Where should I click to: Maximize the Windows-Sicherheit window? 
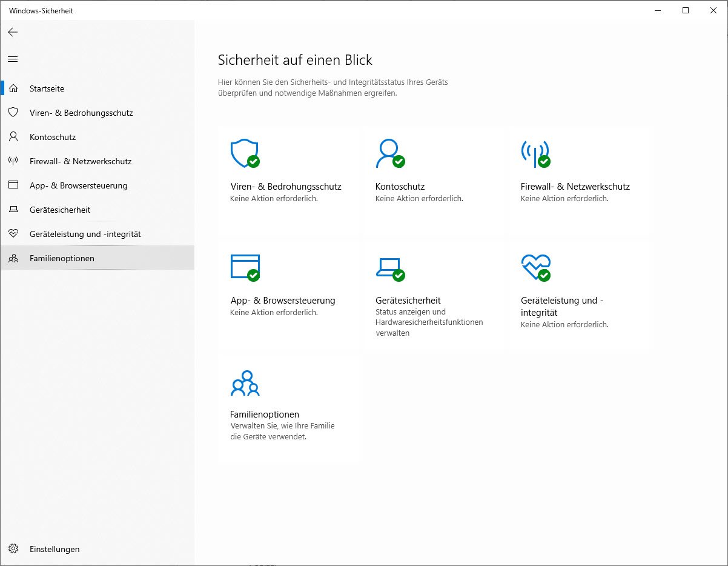(686, 10)
